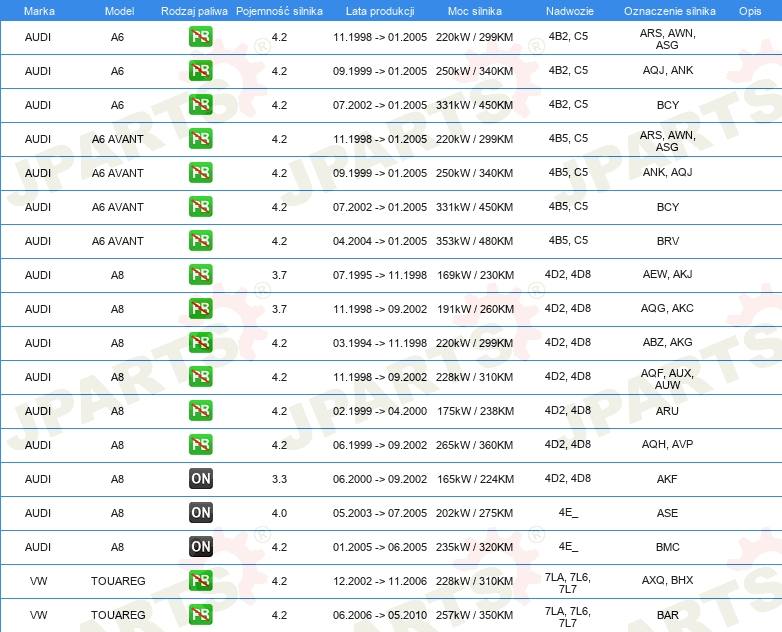The image size is (782, 632).
Task: Click '202kW / 275KM' power value
Action: tap(474, 513)
